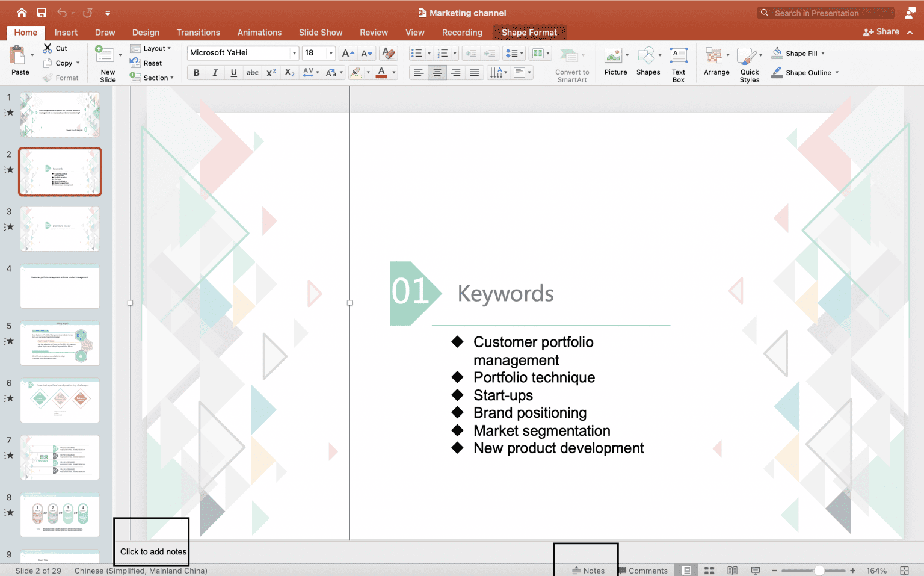Apply Convert to SmartArt
The image size is (924, 576).
[571, 63]
